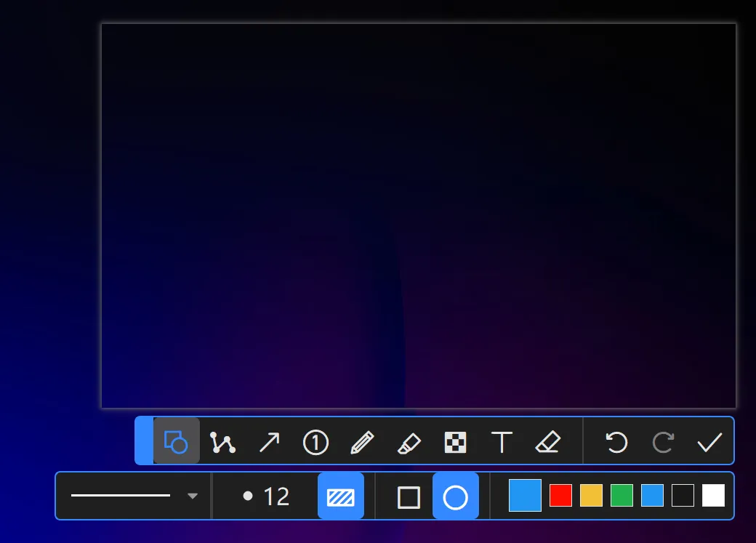
Task: Select the eraser tool
Action: 547,442
